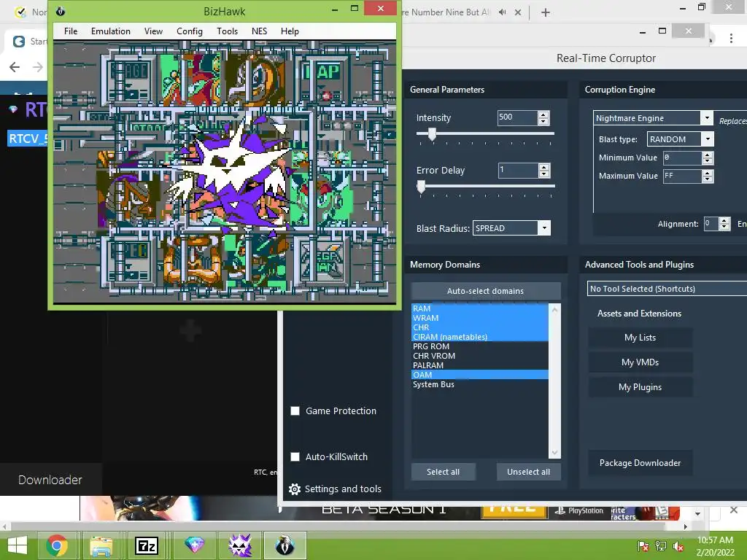Click the PlayStation ad banner

[x=579, y=511]
